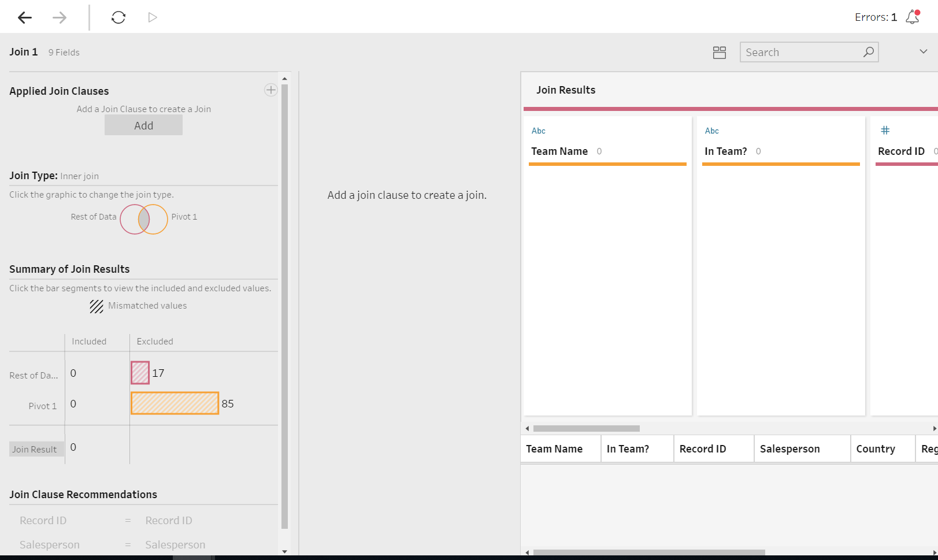Click the plus icon beside Applied Join Clauses
Image resolution: width=938 pixels, height=560 pixels.
point(270,90)
